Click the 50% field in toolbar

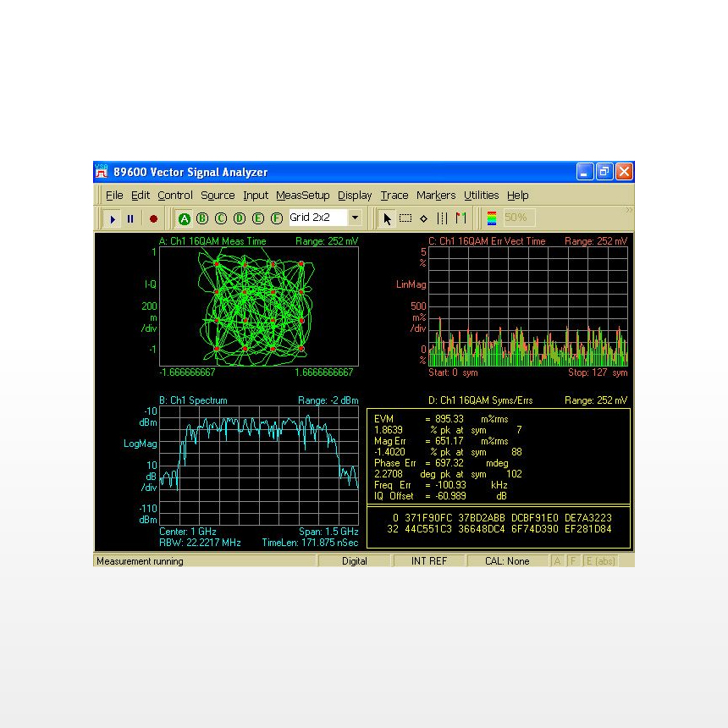click(x=519, y=218)
